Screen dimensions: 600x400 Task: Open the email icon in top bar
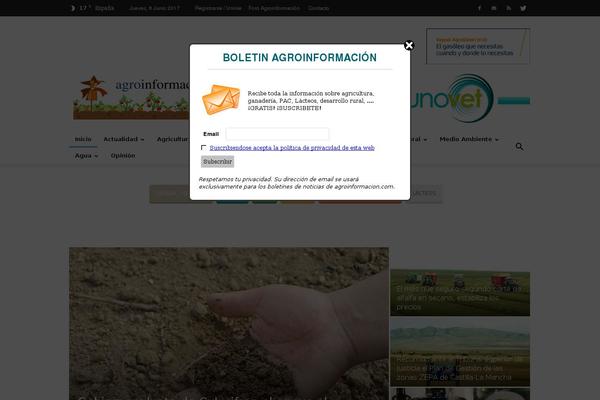point(494,8)
